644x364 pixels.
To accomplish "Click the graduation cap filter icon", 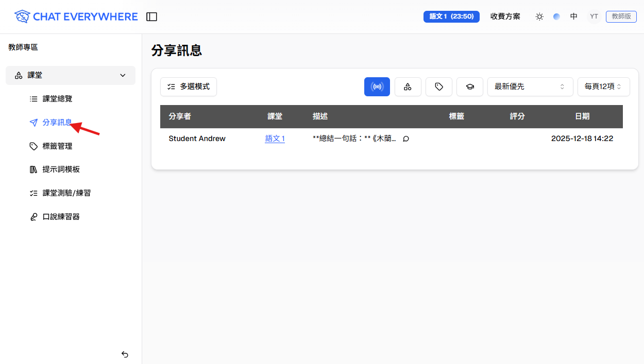I will 470,86.
